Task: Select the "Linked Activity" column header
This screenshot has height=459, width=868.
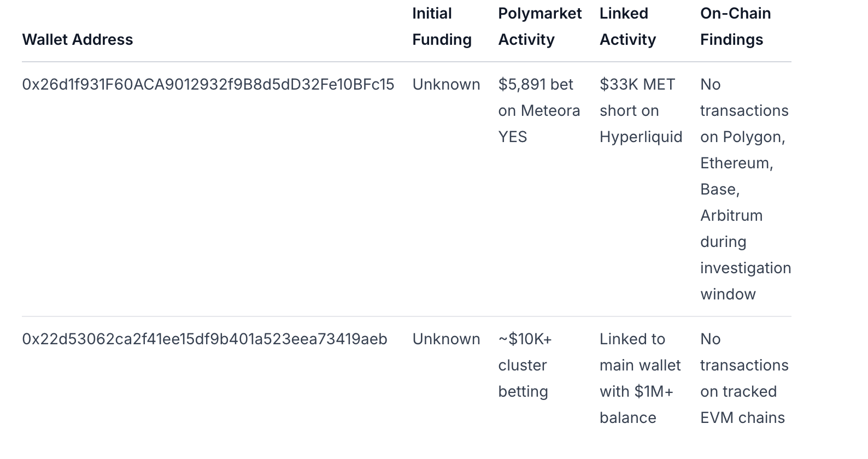Action: coord(627,27)
